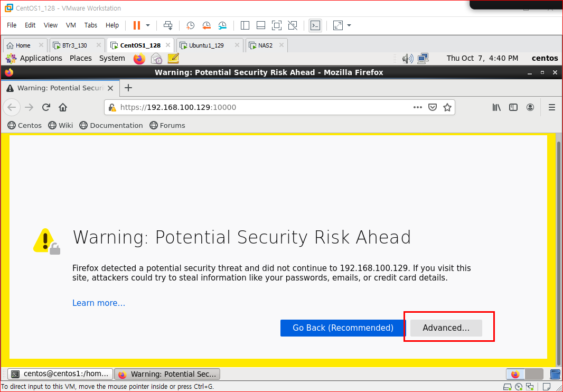Open GNOME System menu
The width and height of the screenshot is (563, 392).
tap(112, 58)
